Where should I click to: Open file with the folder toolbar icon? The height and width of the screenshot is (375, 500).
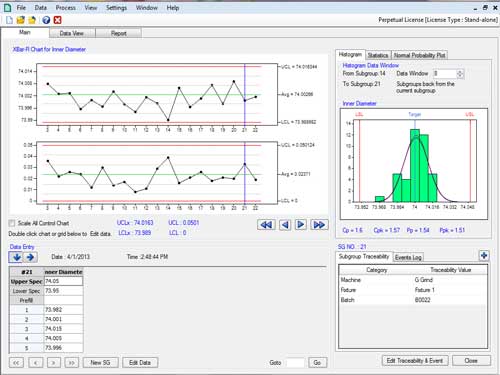coord(21,20)
